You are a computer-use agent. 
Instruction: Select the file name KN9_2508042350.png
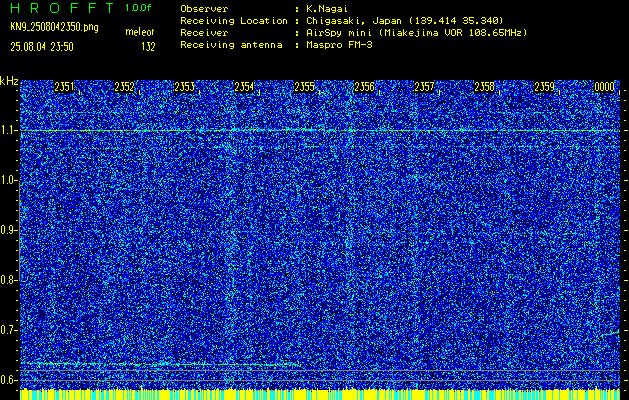54,27
